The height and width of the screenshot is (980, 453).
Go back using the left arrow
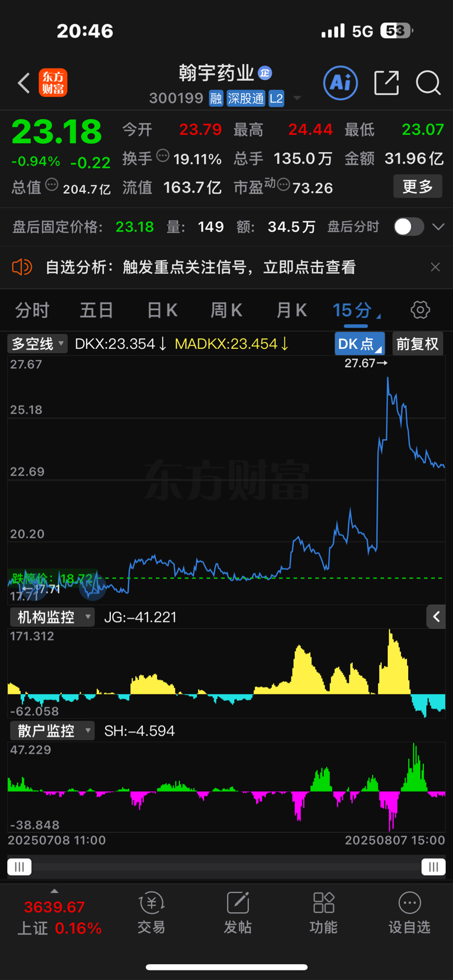(24, 83)
